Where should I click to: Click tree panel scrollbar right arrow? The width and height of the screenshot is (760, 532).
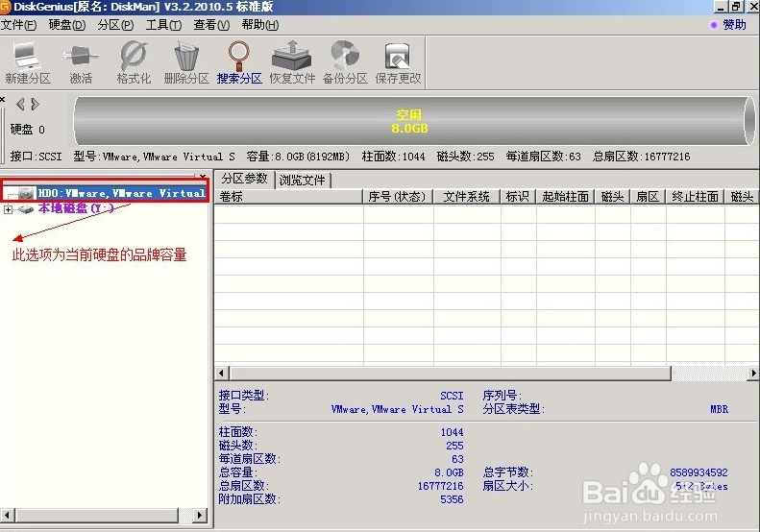tap(199, 515)
